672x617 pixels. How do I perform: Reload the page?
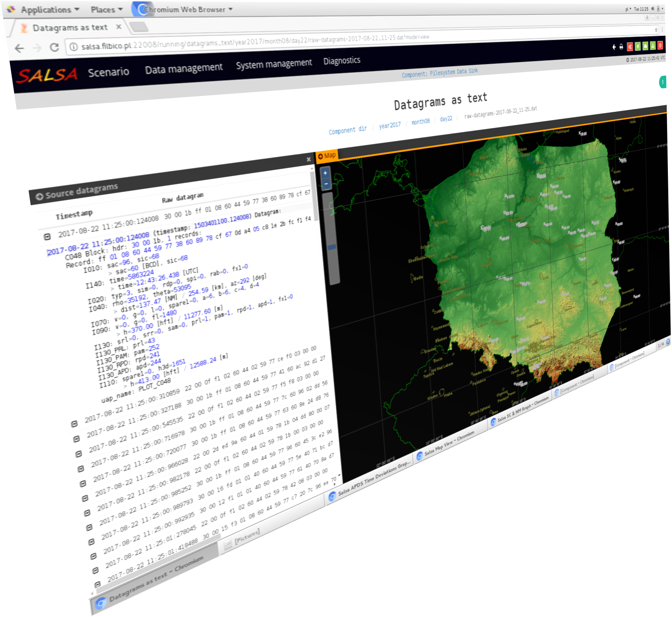point(54,47)
